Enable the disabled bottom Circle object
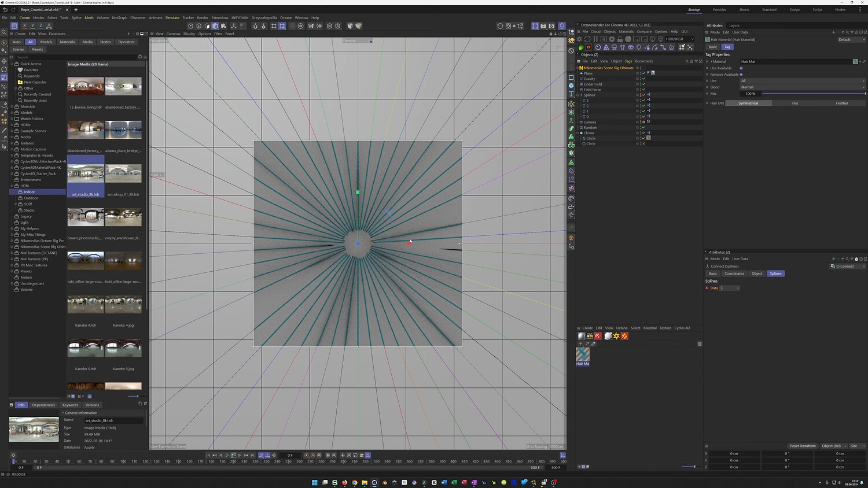Image resolution: width=868 pixels, height=488 pixels. point(643,144)
